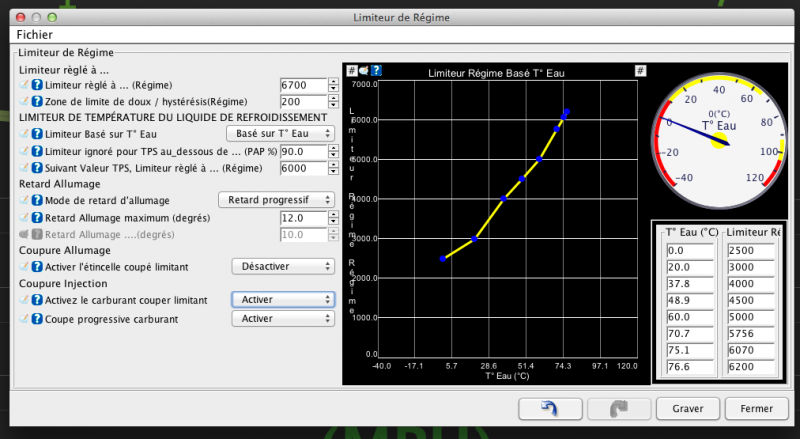Image resolution: width=800 pixels, height=439 pixels.
Task: Decrease the 200 hystérésis value
Action: pyautogui.click(x=333, y=105)
